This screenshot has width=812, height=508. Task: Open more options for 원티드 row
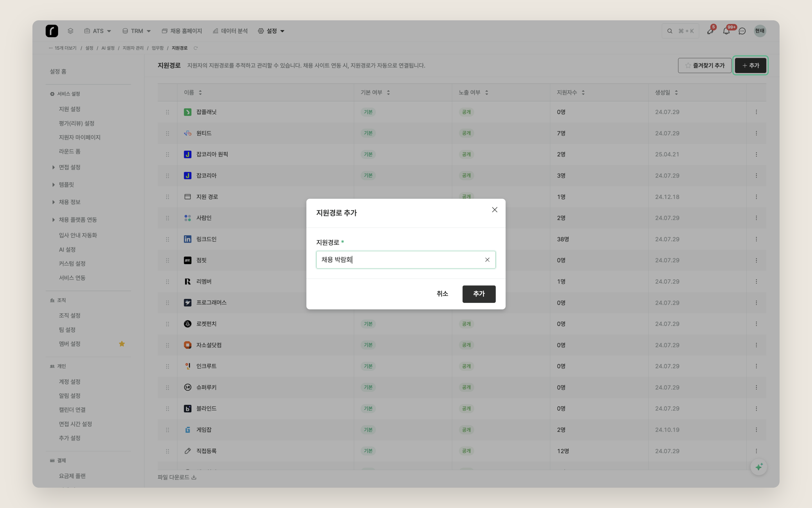point(756,133)
